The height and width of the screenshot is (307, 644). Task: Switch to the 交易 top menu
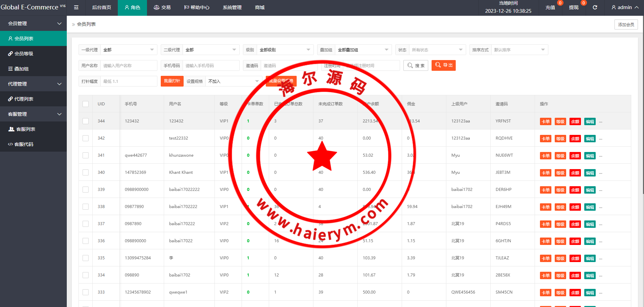coord(162,7)
